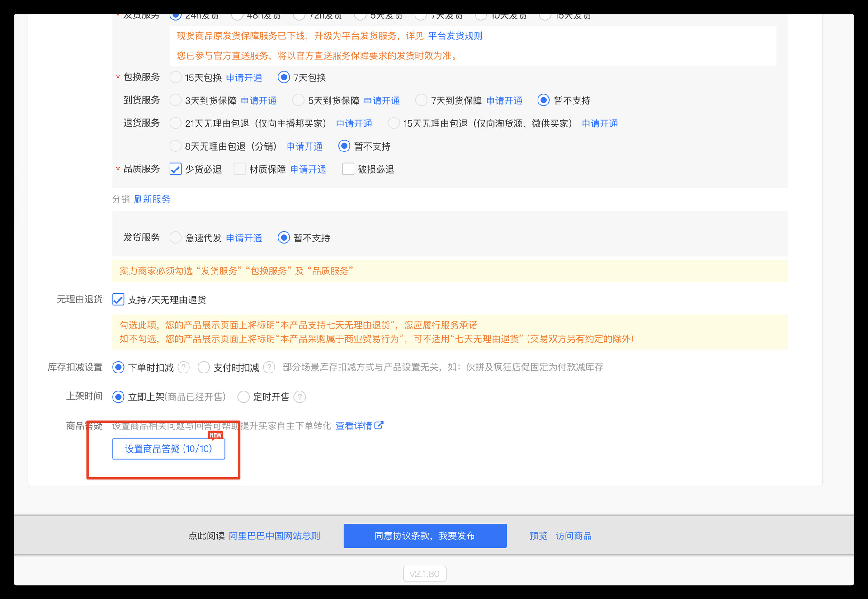Open 阿里巴巴中国网站总则 link
Viewport: 868px width, 599px height.
click(274, 536)
